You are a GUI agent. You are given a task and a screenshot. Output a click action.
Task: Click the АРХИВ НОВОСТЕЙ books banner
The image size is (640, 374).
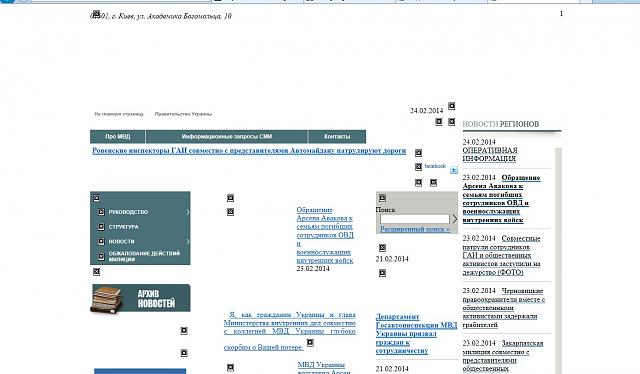tap(140, 299)
